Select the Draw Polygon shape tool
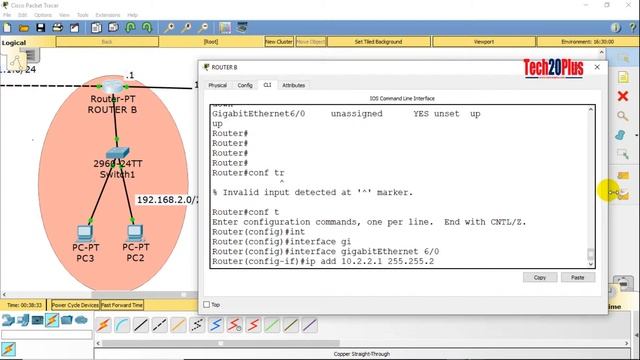Viewport: 640px width, 360px height. (x=620, y=135)
